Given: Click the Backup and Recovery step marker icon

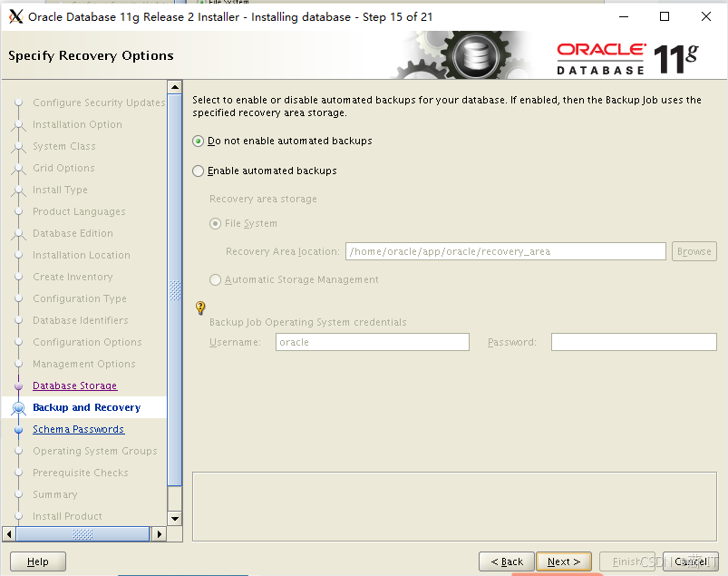Looking at the screenshot, I should pyautogui.click(x=20, y=407).
